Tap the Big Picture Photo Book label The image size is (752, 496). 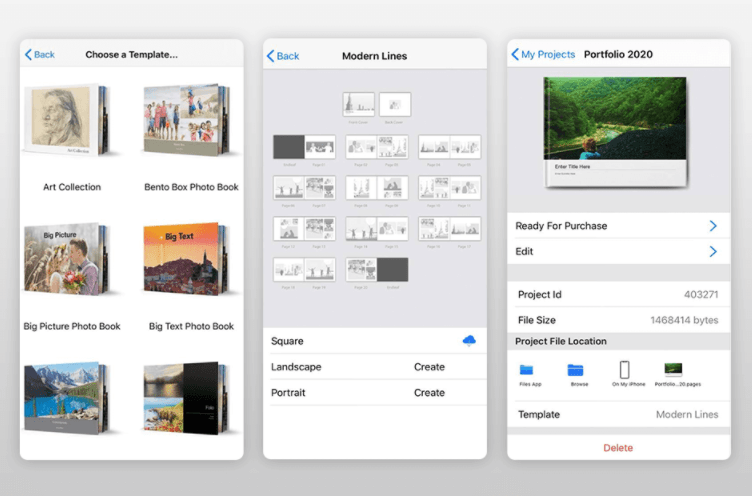(72, 326)
